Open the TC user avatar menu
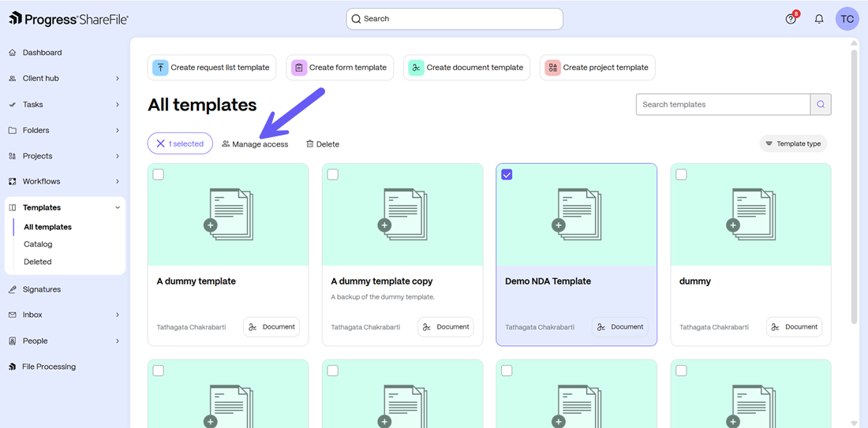This screenshot has width=868, height=428. click(x=847, y=19)
